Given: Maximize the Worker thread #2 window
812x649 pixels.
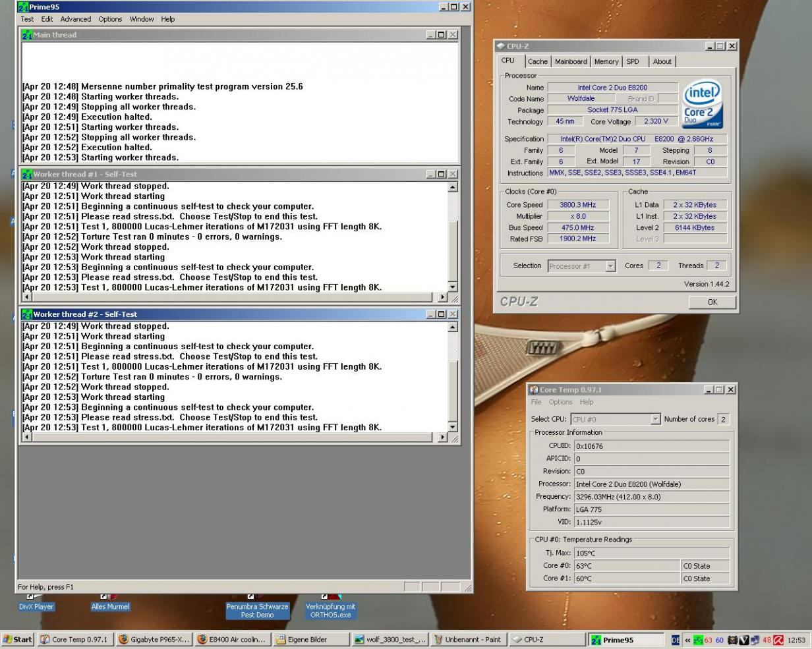Looking at the screenshot, I should 441,314.
